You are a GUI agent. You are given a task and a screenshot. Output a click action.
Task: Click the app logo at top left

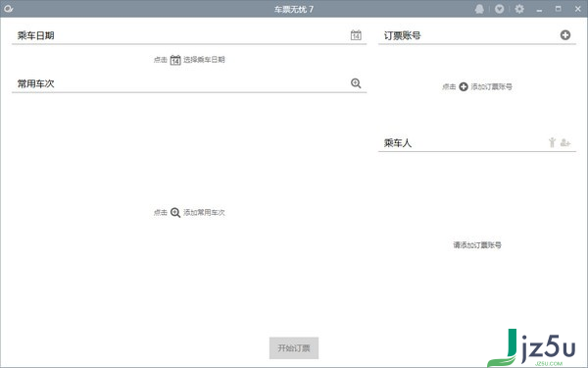pyautogui.click(x=8, y=9)
